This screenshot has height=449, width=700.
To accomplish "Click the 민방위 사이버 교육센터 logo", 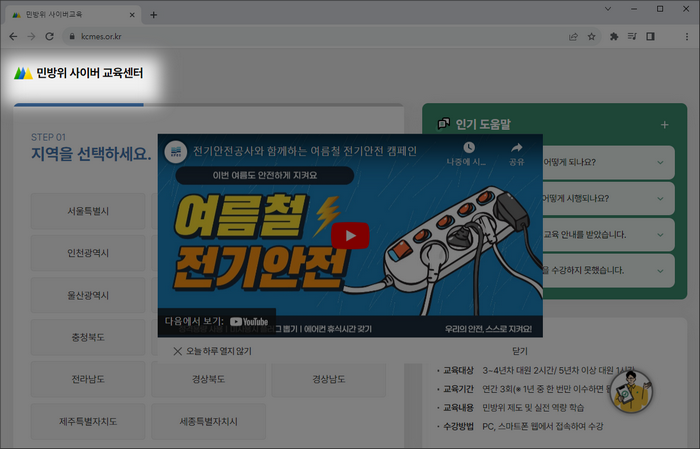I will click(79, 74).
